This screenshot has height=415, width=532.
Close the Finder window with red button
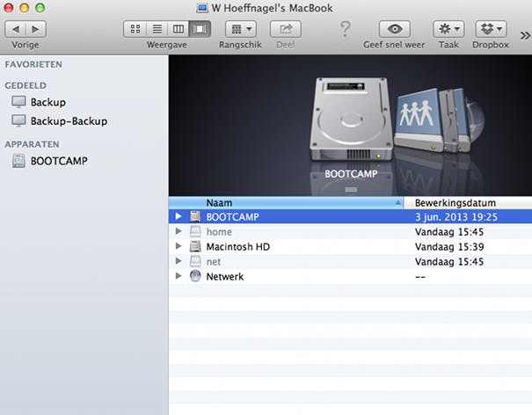coord(9,8)
